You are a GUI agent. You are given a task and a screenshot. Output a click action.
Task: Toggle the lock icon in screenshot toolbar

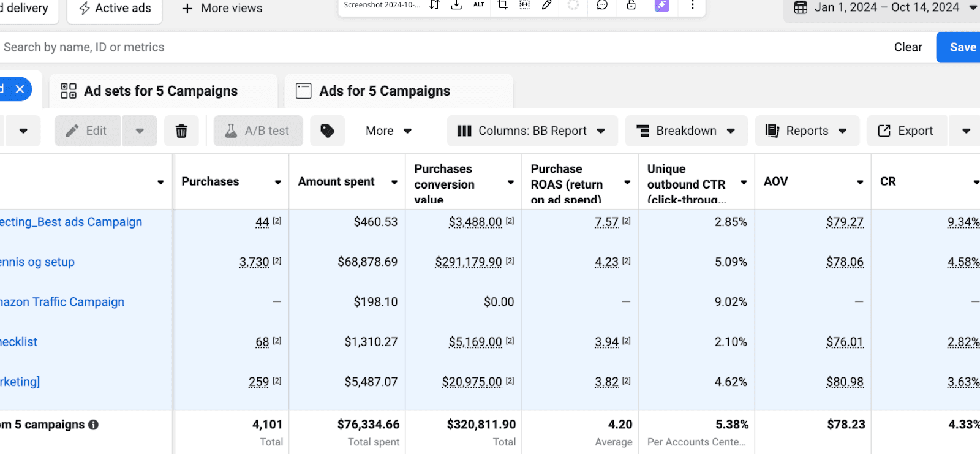(631, 6)
